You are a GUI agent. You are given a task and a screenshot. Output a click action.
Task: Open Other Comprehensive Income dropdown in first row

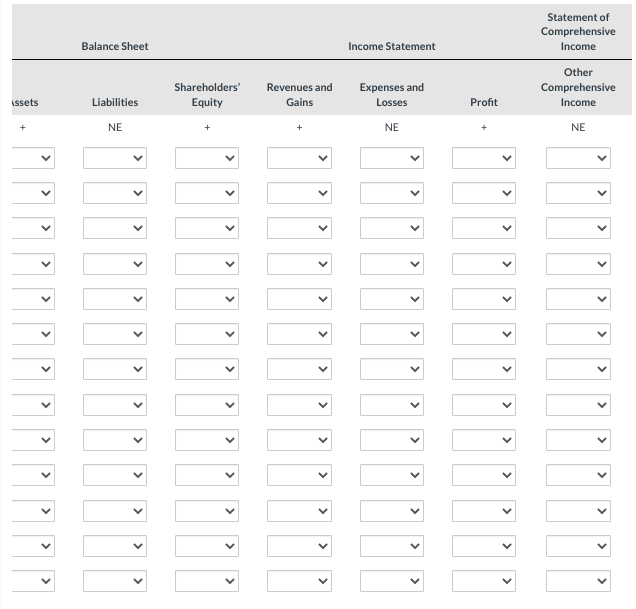578,159
